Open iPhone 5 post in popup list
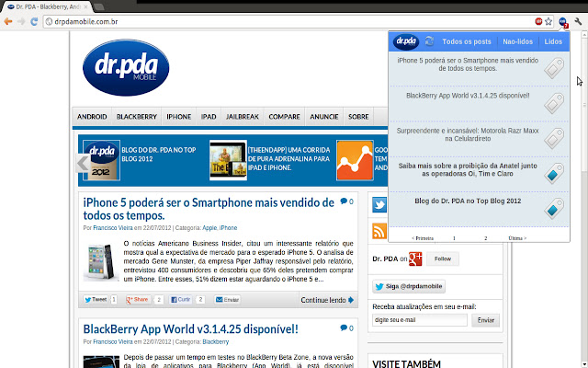 point(468,64)
